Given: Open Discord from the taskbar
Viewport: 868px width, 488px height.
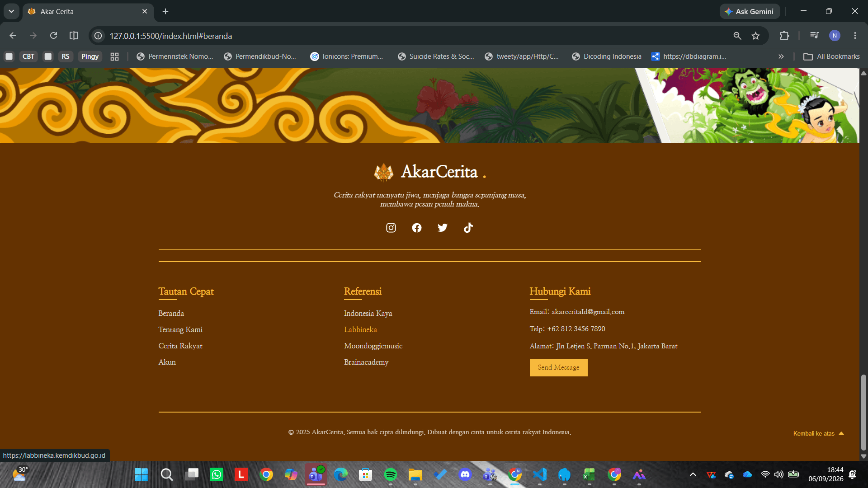Looking at the screenshot, I should tap(465, 474).
